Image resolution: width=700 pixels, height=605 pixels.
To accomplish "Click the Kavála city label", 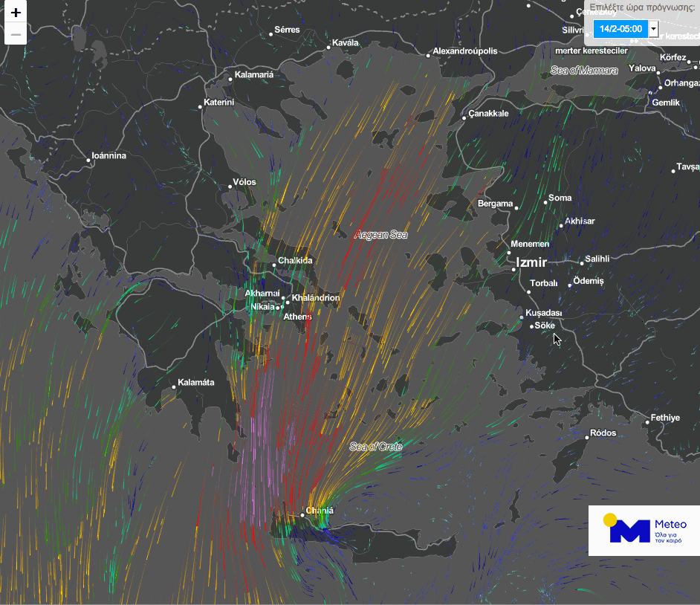I will pyautogui.click(x=345, y=43).
